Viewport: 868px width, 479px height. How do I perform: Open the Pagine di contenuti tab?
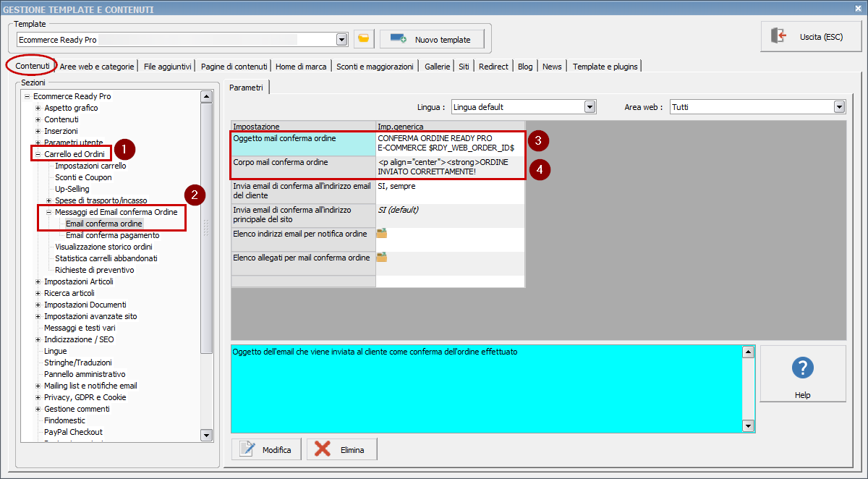[234, 67]
